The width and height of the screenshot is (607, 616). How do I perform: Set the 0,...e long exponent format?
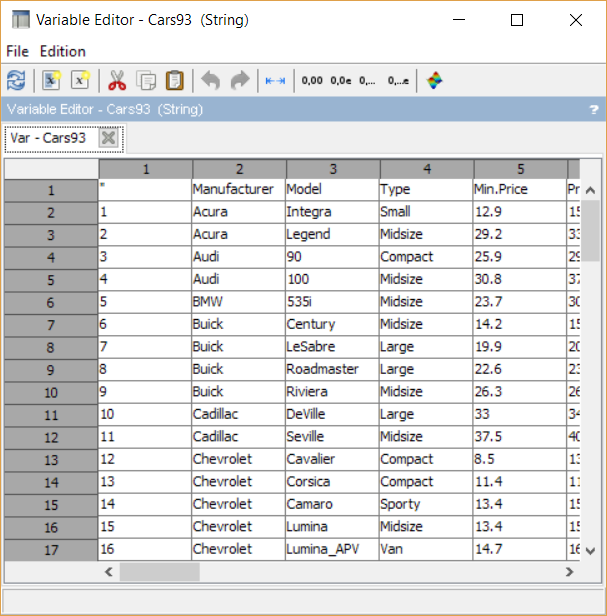click(398, 81)
